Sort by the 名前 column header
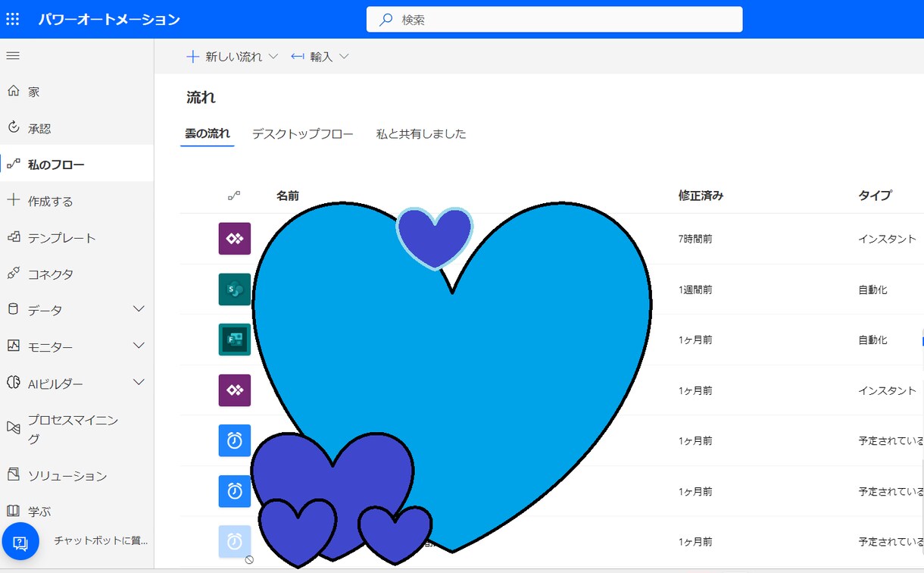Screen dimensions: 924x573 pos(288,196)
